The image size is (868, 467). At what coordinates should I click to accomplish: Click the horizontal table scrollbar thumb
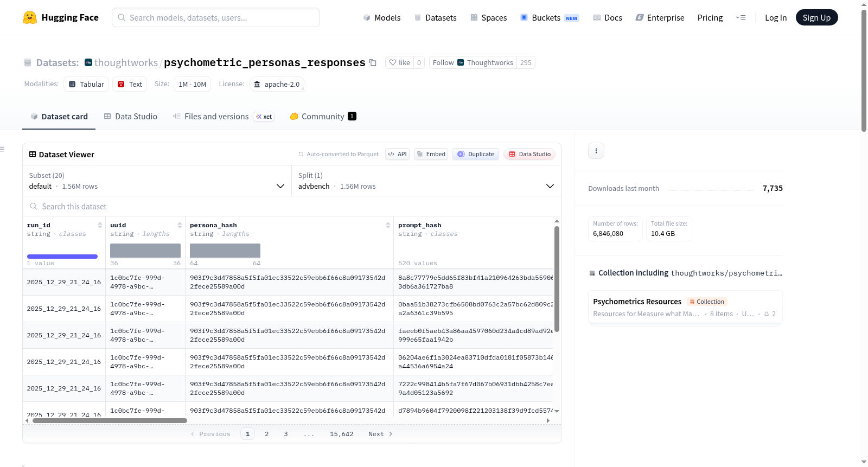(110, 420)
